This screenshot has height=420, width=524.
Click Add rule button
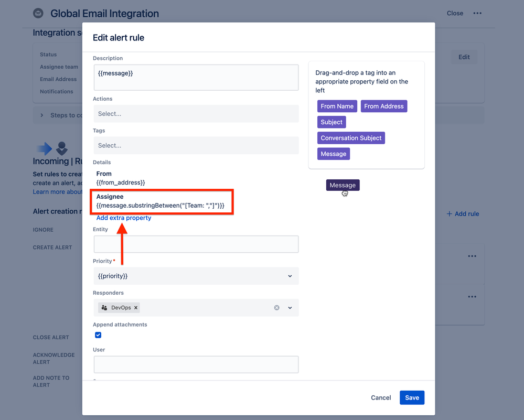tap(463, 214)
